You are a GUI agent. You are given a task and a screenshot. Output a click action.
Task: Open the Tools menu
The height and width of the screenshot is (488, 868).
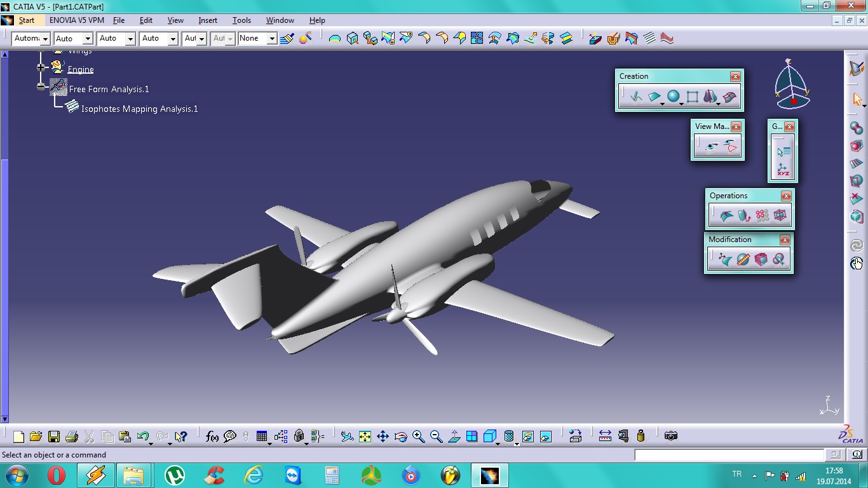(x=242, y=20)
